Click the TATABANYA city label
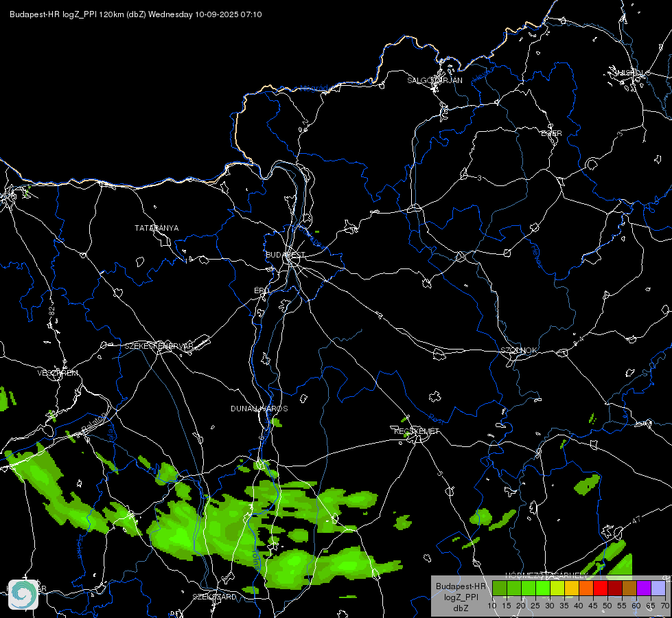Image resolution: width=672 pixels, height=618 pixels. [157, 228]
